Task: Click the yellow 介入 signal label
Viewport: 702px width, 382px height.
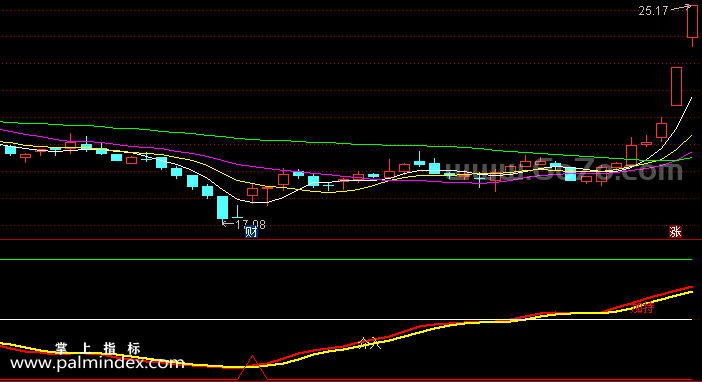Action: click(369, 343)
